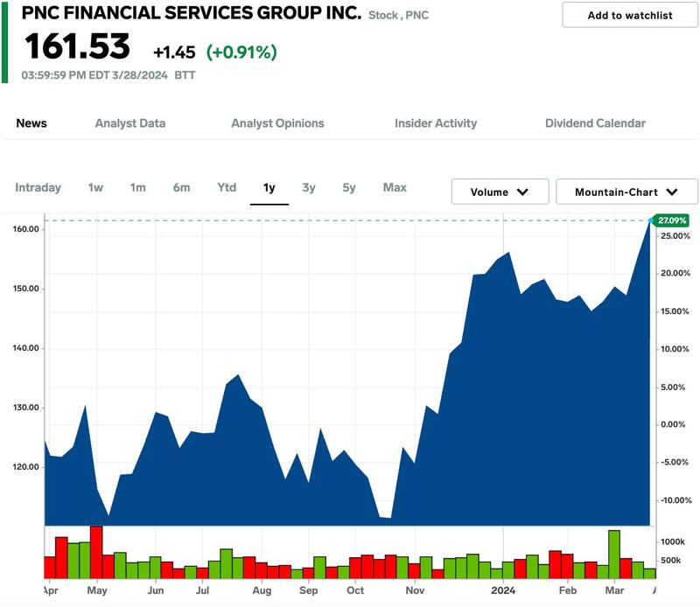
Task: Click the 130.00 price axis label
Action: click(x=26, y=408)
